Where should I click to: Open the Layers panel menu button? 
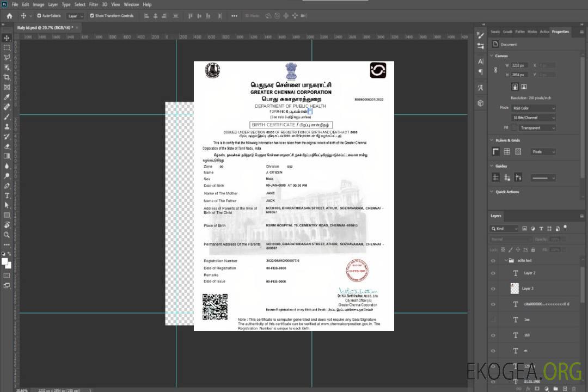(581, 216)
